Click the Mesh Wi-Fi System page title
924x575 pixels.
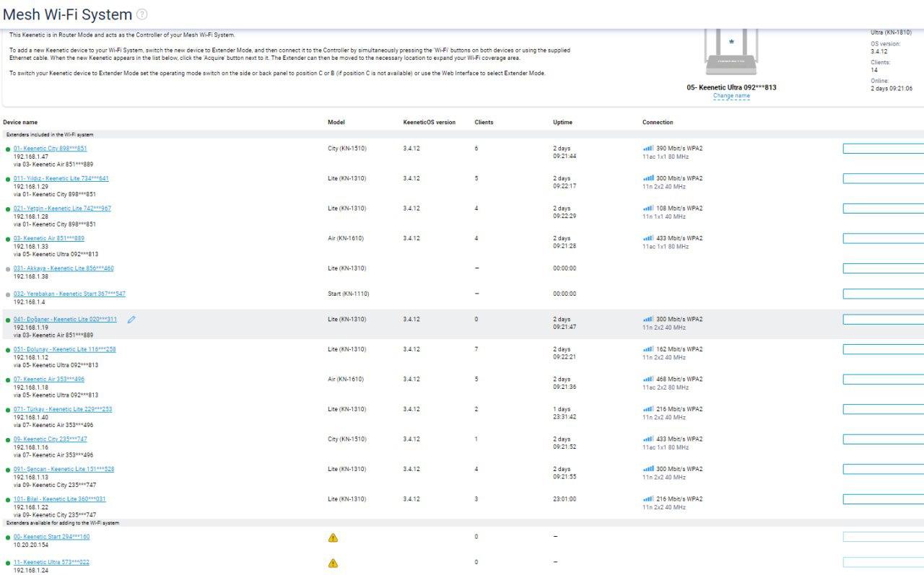tap(68, 14)
